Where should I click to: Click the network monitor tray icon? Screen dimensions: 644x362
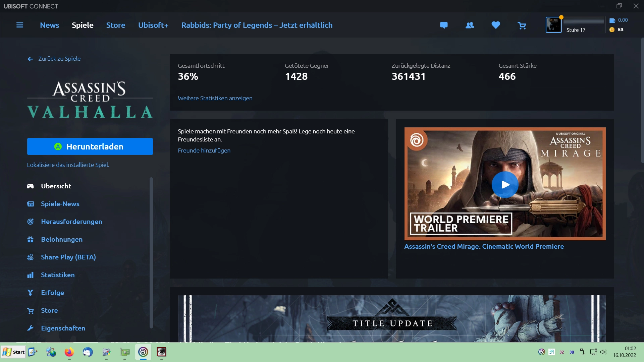(593, 352)
